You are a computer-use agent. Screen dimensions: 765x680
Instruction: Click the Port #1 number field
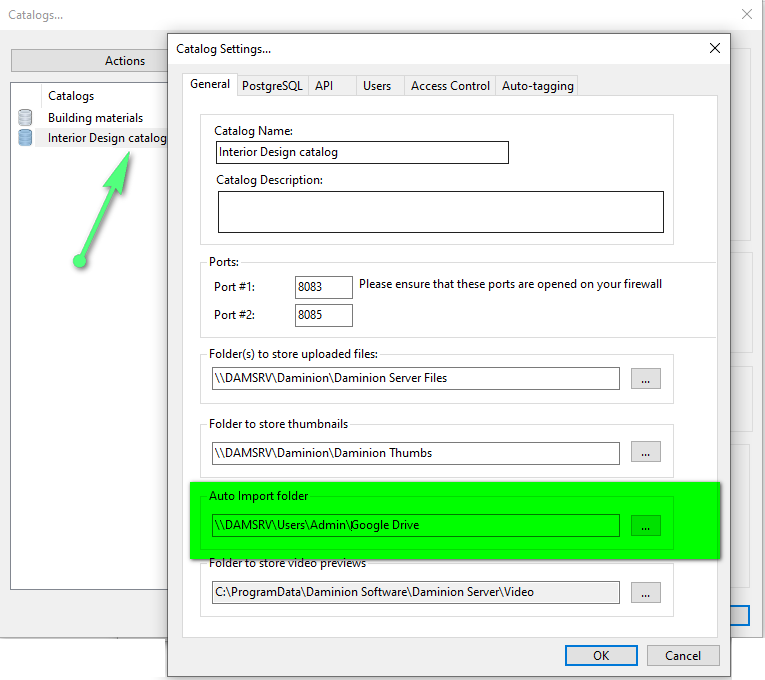pos(324,287)
